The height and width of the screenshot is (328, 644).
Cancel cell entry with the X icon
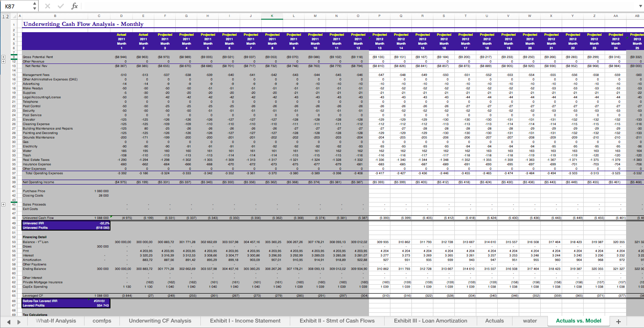pos(48,6)
